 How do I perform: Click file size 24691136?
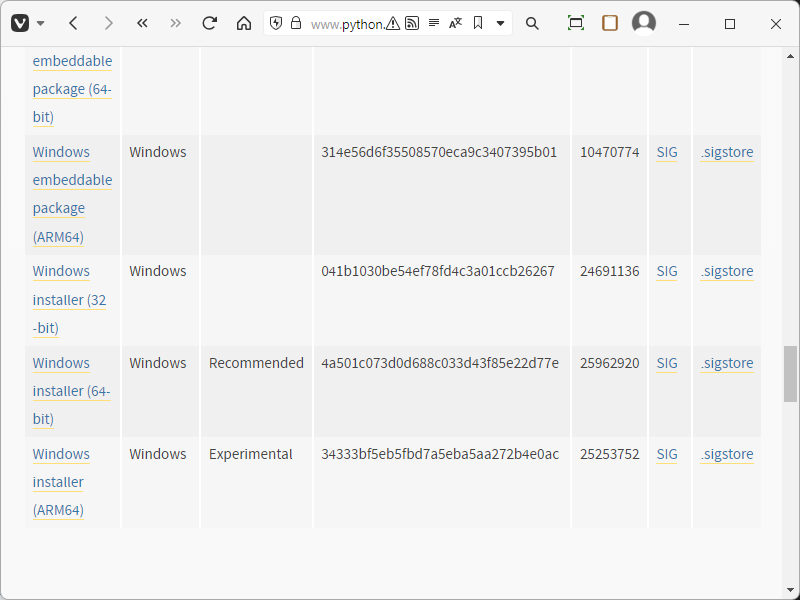coord(610,271)
